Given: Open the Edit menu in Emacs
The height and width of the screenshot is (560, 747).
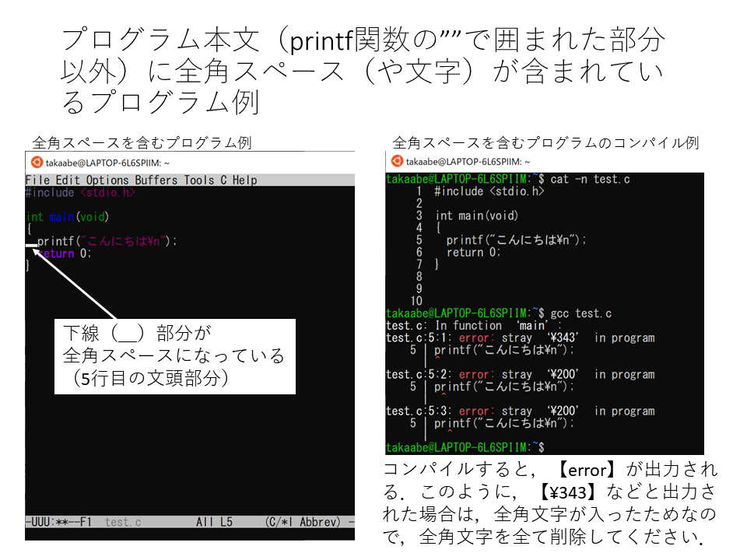Looking at the screenshot, I should coord(68,180).
